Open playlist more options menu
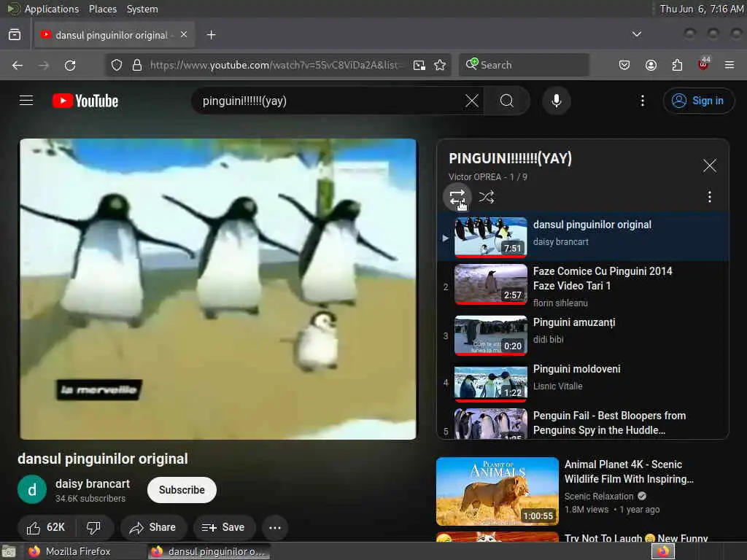 (709, 197)
